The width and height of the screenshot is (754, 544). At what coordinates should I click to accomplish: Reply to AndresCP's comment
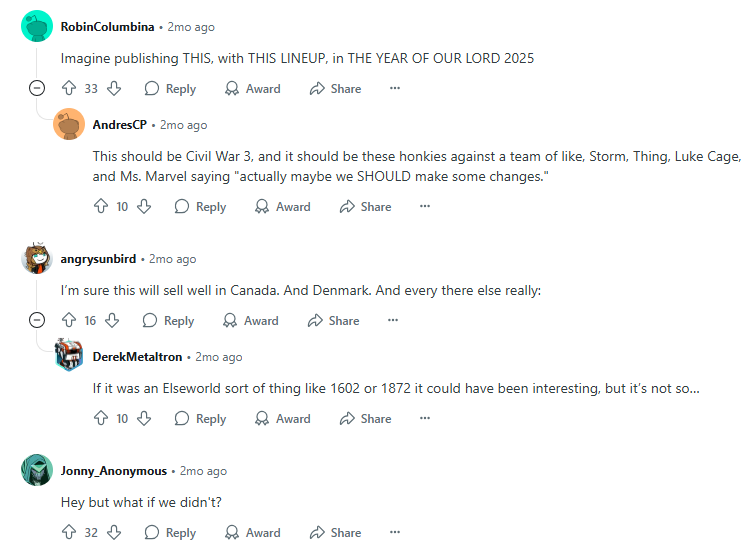tap(200, 206)
